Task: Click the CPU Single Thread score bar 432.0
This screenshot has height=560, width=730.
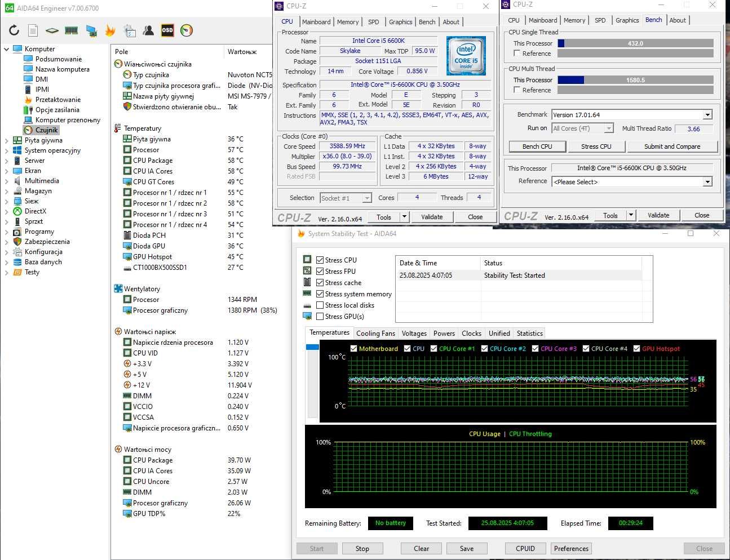Action: 635,43
